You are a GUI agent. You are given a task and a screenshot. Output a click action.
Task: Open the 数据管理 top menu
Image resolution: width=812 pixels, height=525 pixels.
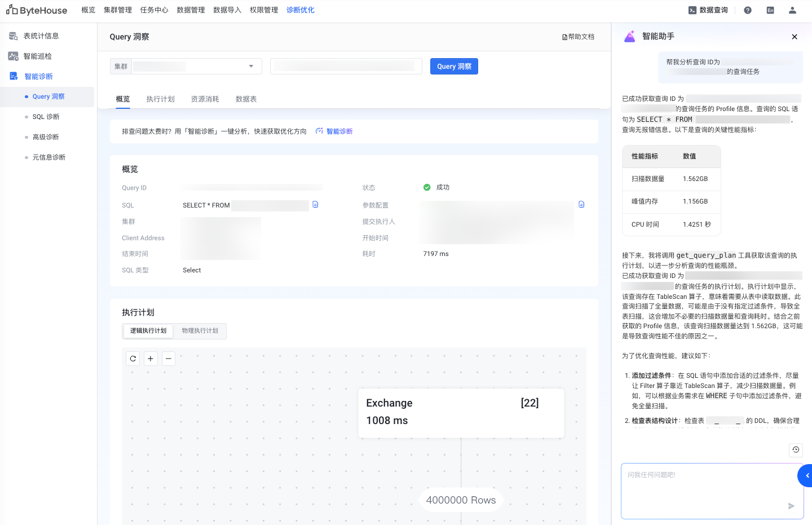[x=191, y=10]
